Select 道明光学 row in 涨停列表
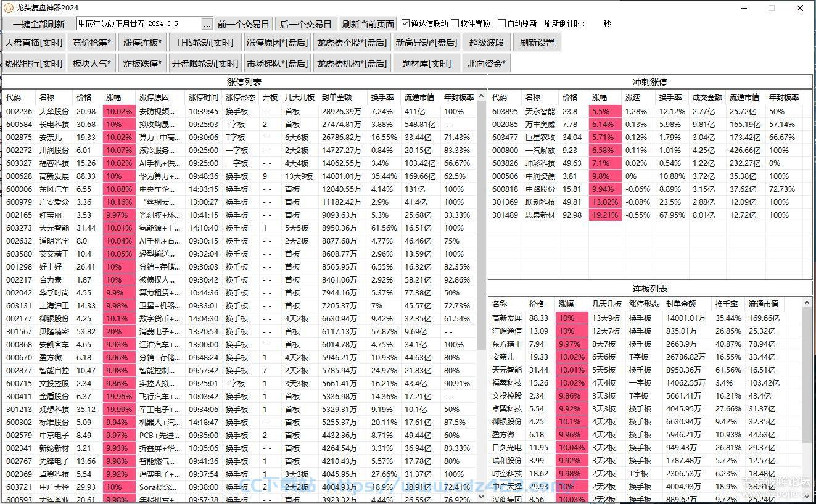This screenshot has width=816, height=504. (239, 241)
